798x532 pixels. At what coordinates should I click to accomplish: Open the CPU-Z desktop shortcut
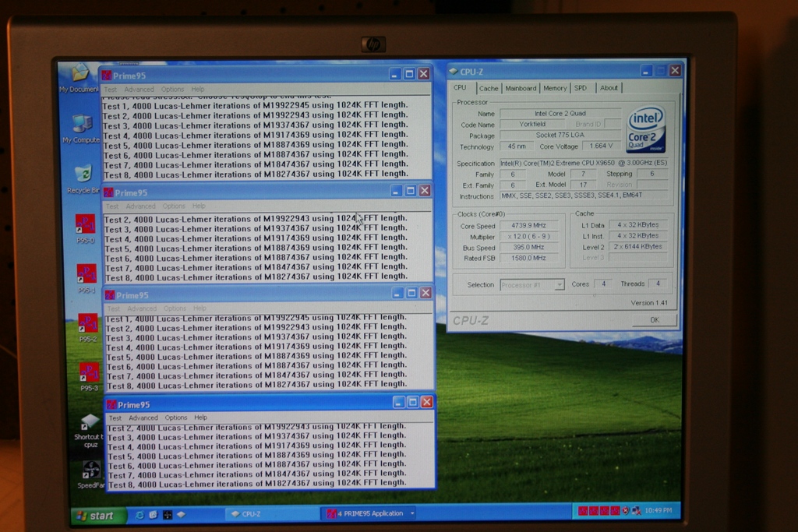[x=90, y=423]
